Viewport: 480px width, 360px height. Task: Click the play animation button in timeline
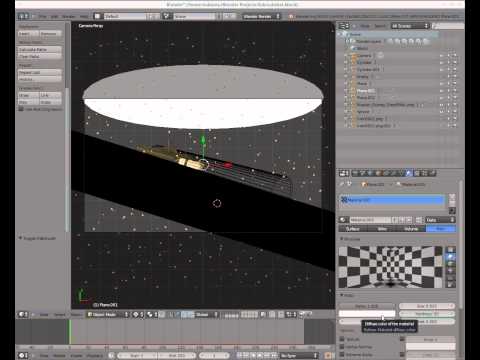click(260, 355)
